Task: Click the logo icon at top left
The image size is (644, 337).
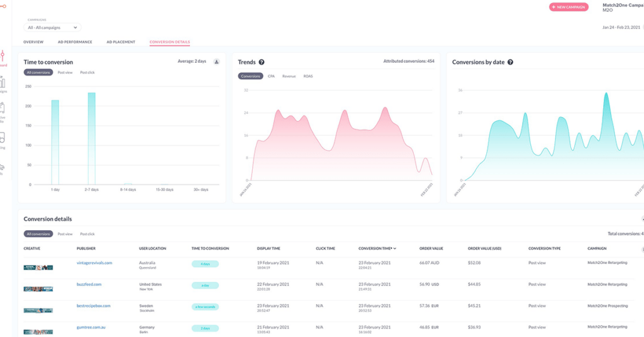Action: 3,6
